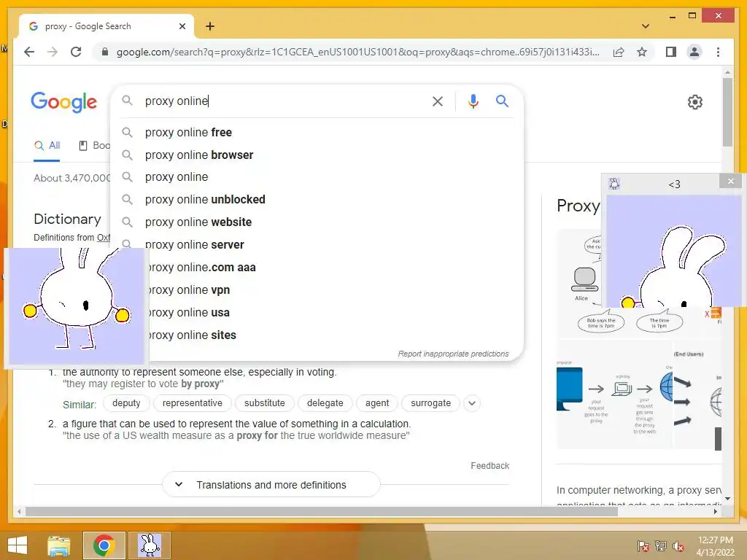This screenshot has width=747, height=560.
Task: Open Windows Start button
Action: pyautogui.click(x=18, y=545)
